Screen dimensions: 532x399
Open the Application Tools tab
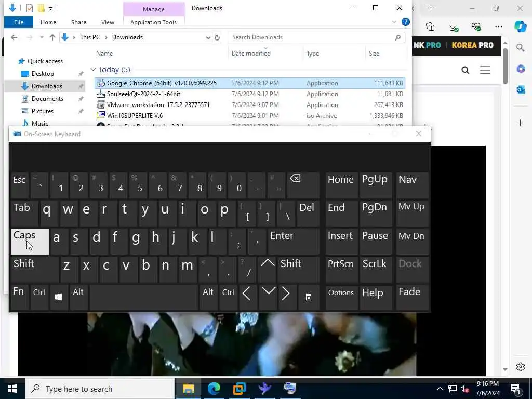tap(153, 22)
